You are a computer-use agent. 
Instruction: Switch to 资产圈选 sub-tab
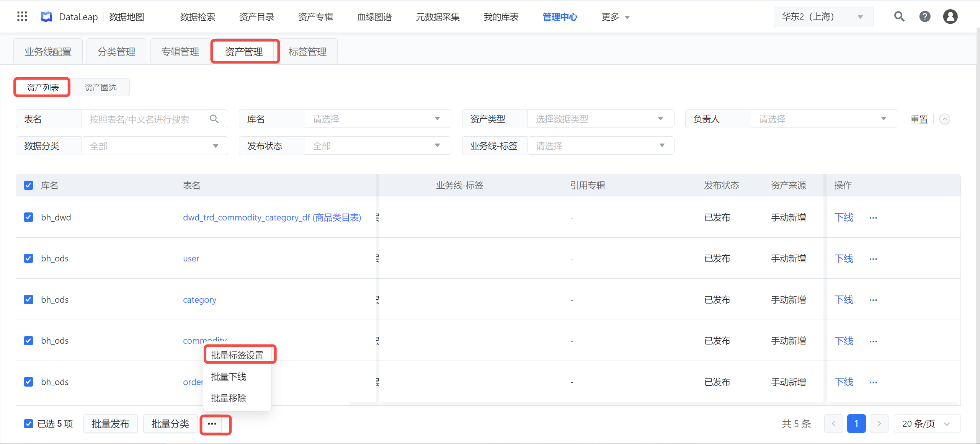[x=100, y=87]
